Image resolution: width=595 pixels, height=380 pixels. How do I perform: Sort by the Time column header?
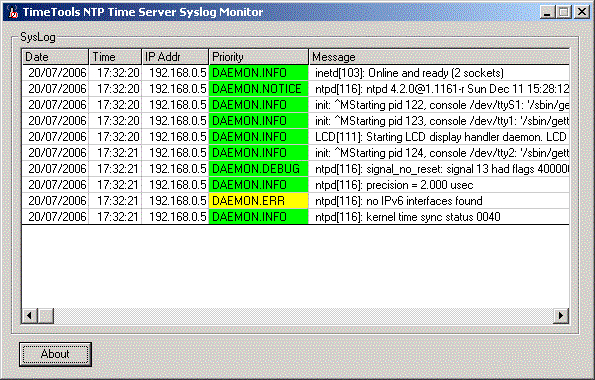(115, 57)
